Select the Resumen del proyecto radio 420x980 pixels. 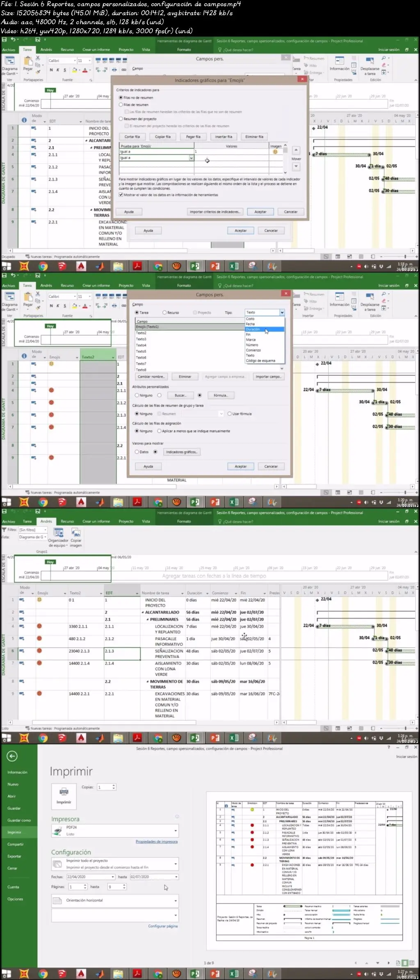[x=121, y=119]
